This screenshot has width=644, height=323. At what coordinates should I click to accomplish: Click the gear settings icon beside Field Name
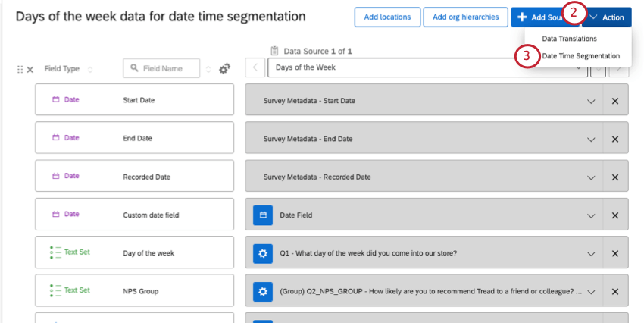tap(224, 69)
